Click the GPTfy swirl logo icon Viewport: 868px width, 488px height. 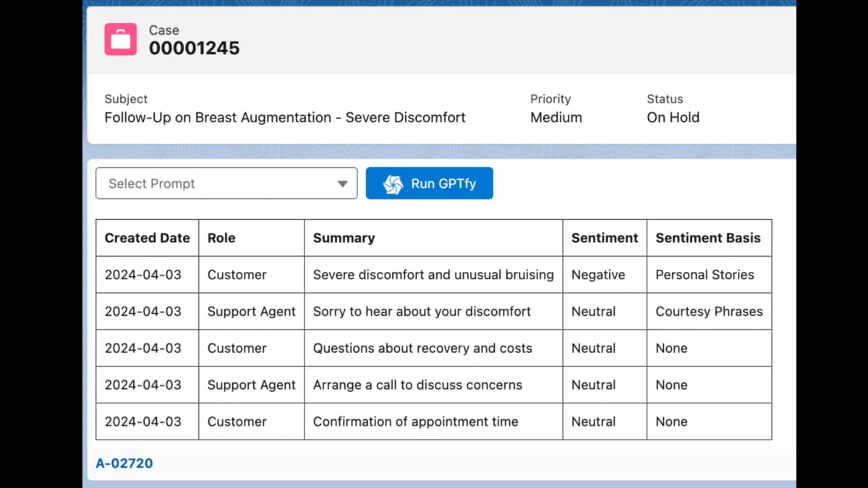(393, 184)
